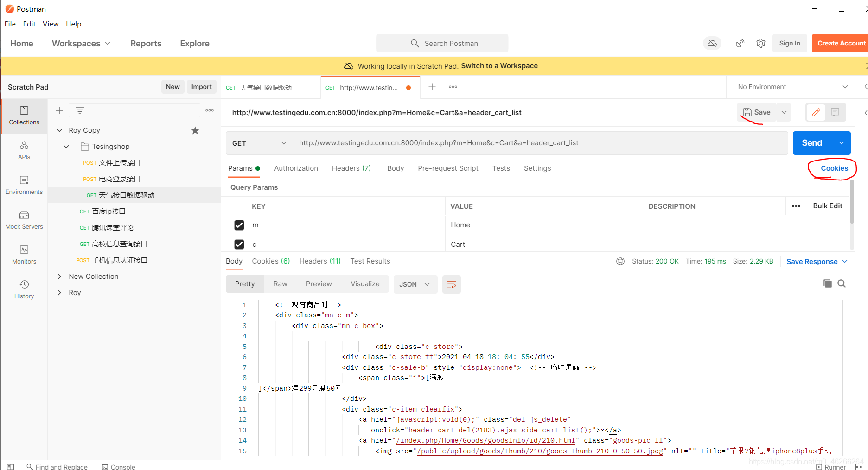Image resolution: width=868 pixels, height=470 pixels.
Task: Open tab options ellipsis menu
Action: [453, 87]
